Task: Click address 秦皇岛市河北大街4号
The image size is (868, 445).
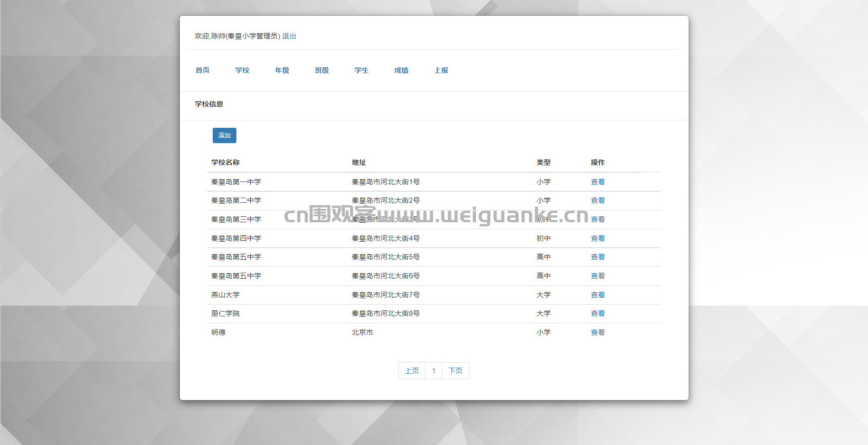Action: click(386, 238)
